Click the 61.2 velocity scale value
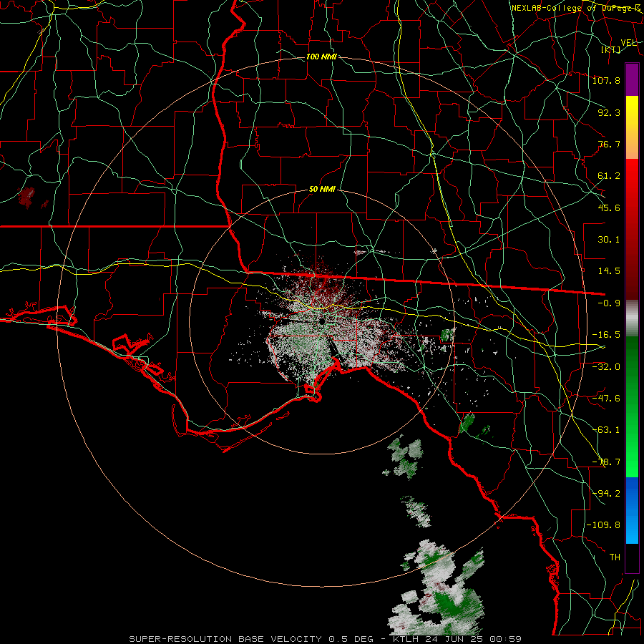The image size is (644, 644). (609, 176)
